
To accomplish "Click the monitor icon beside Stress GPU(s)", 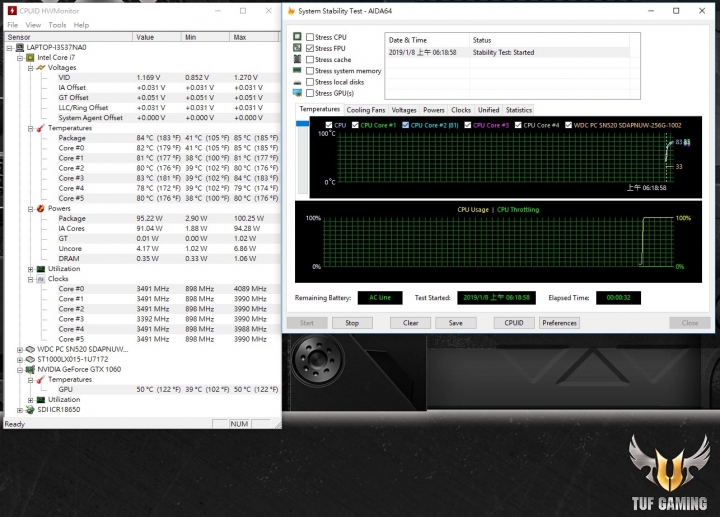I will [298, 93].
